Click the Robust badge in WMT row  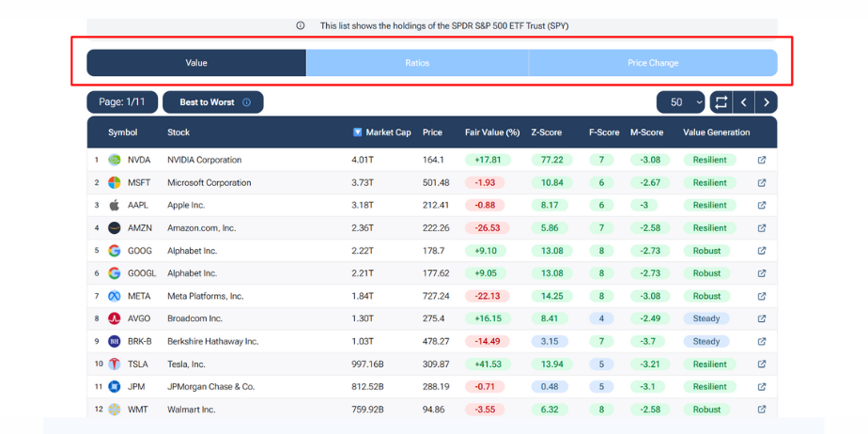click(707, 410)
